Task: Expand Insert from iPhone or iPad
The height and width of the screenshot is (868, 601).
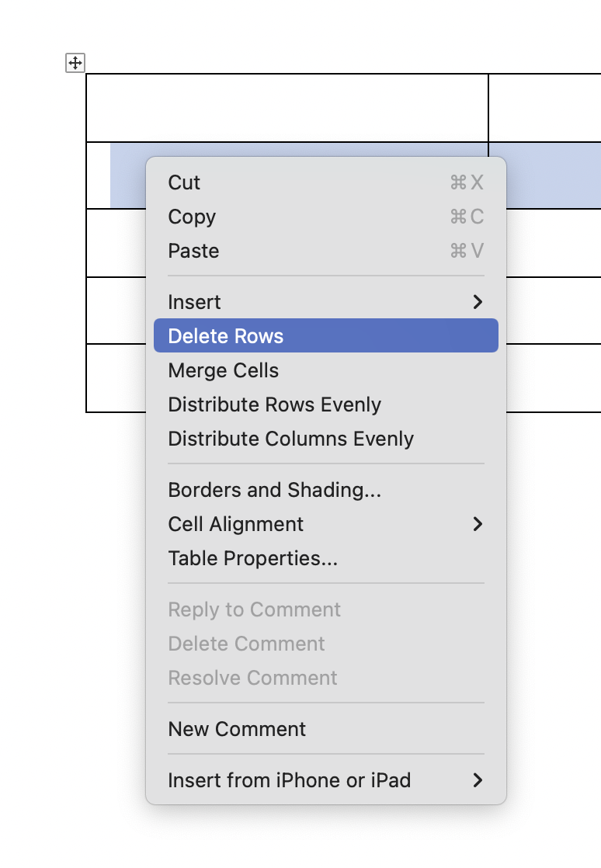Action: coord(289,780)
